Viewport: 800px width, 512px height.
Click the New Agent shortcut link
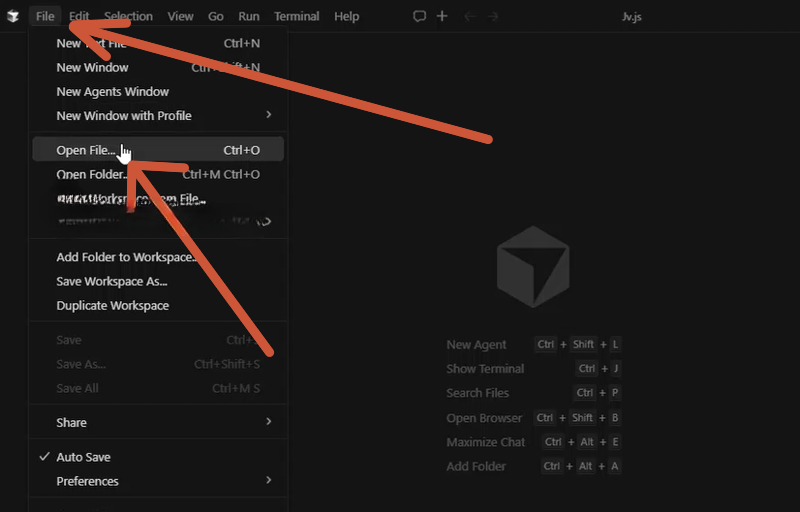[x=476, y=345]
